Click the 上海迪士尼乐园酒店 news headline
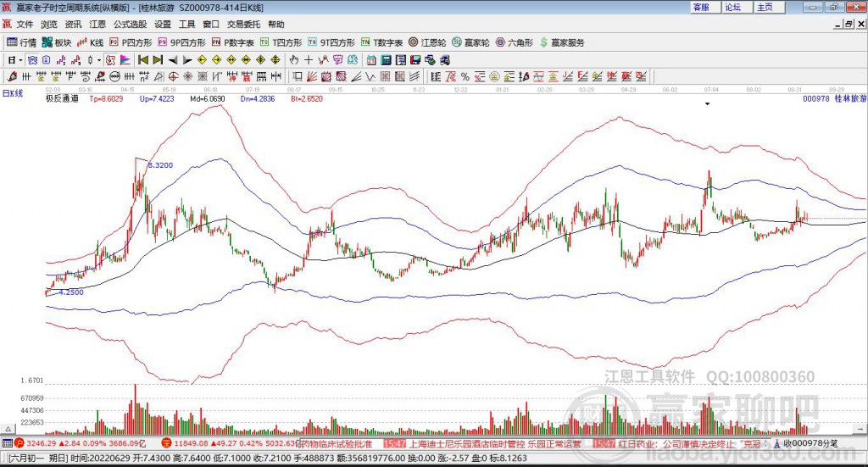Viewport: 868px width, 467px height. click(495, 444)
